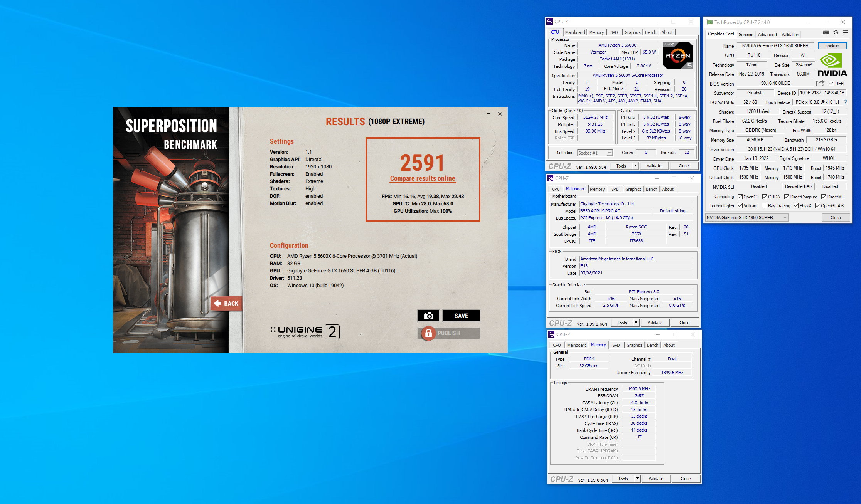861x504 pixels.
Task: Open Mainboard tab in top CPU-Z window
Action: 575,32
